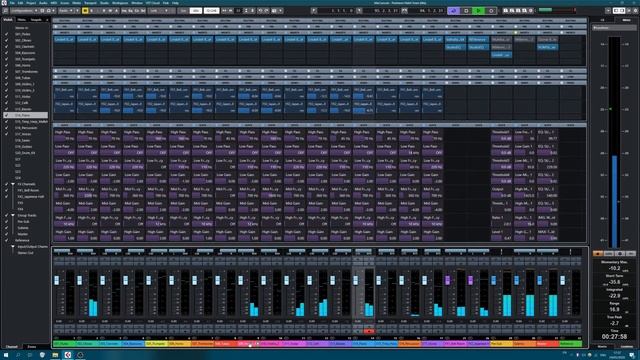Toggle visibility of 014_Piano channel
This screenshot has height=360, width=640.
(x=6, y=116)
